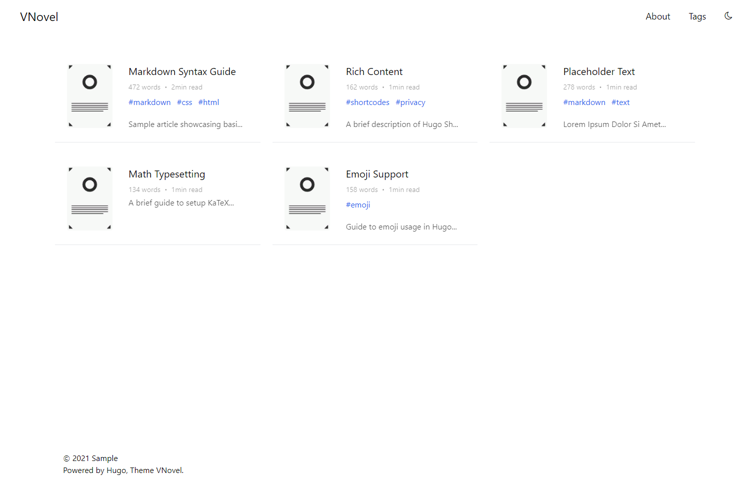Select the #shortcodes tag
This screenshot has height=500, width=750.
click(367, 102)
